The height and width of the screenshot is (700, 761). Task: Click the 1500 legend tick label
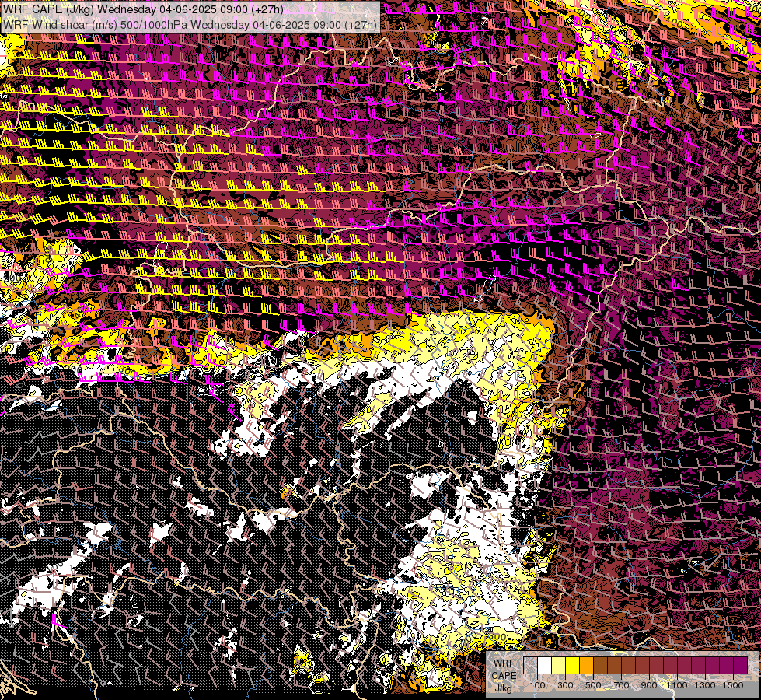(733, 685)
